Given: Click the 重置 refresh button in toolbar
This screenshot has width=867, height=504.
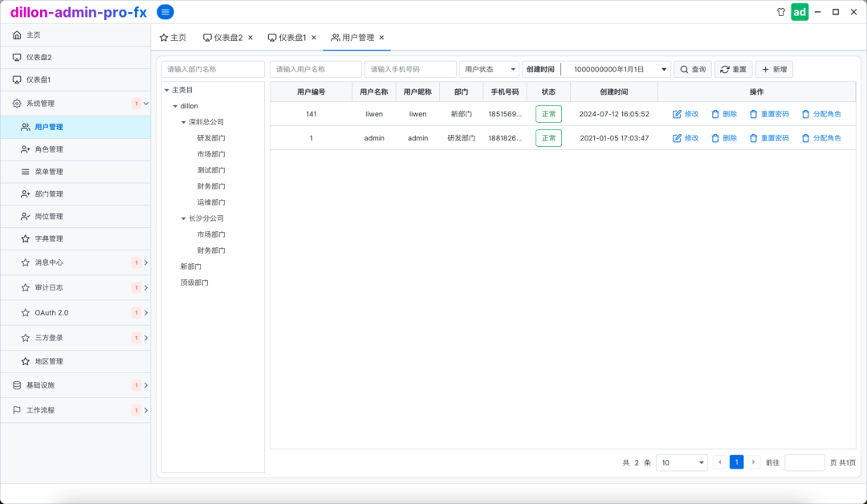Looking at the screenshot, I should pos(733,70).
